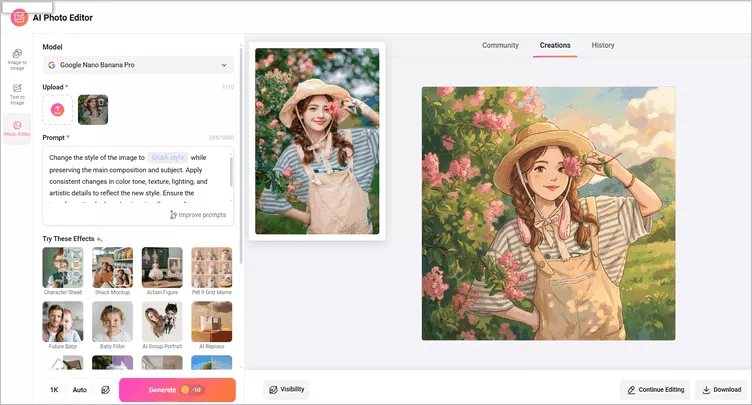
Task: Switch to the Community tab
Action: 500,45
